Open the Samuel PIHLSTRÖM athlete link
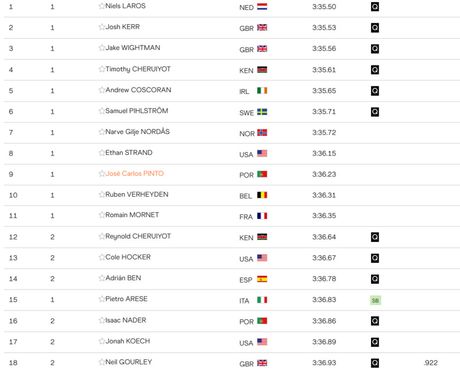Image resolution: width=460 pixels, height=371 pixels. 137,111
